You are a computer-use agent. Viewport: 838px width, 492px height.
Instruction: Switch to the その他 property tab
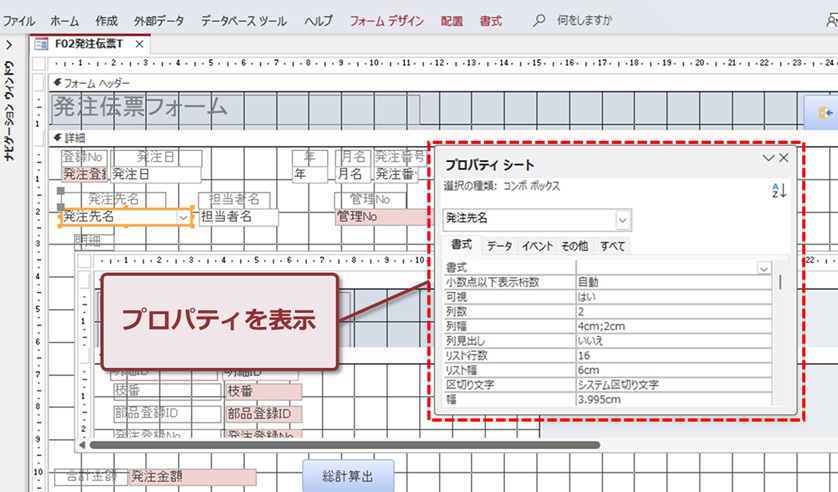pos(575,246)
